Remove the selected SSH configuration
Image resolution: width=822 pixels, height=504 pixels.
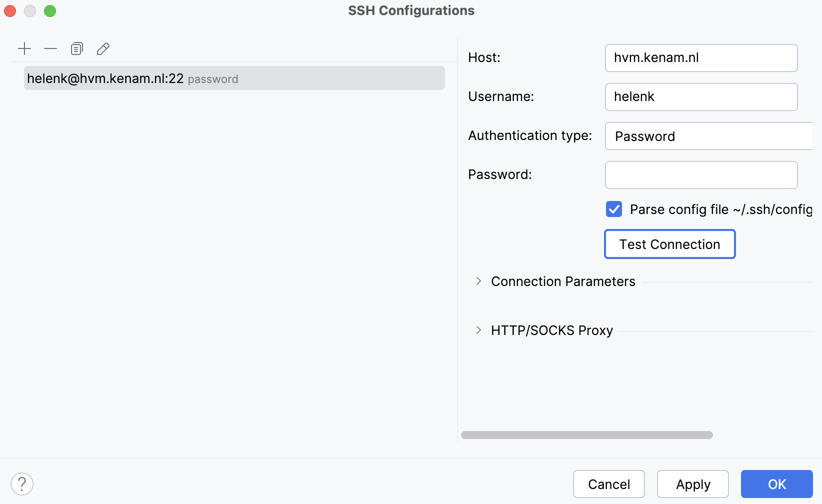(50, 48)
